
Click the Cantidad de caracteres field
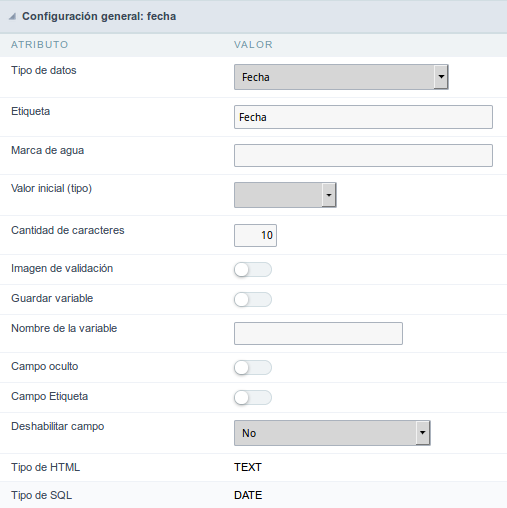[x=255, y=235]
